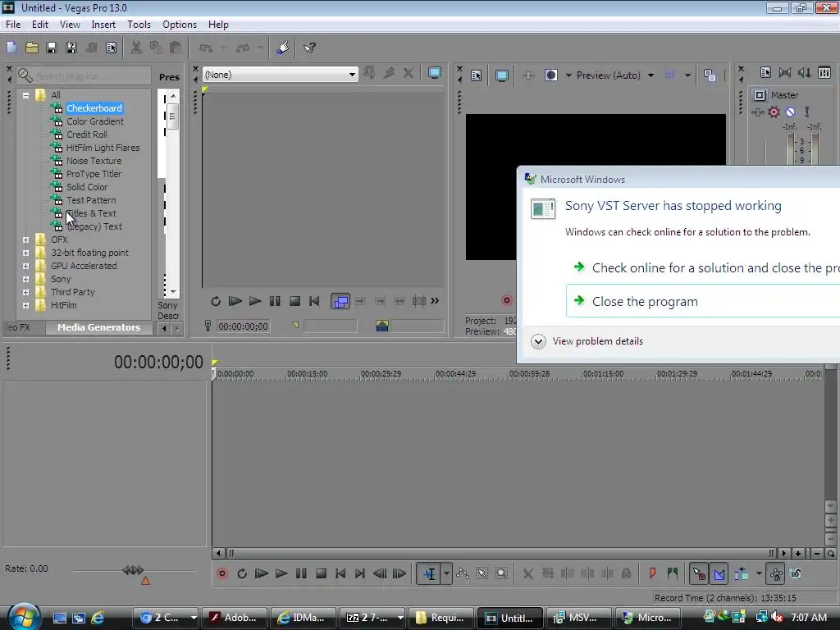This screenshot has width=840, height=630.
Task: Click Preview on External Monitor icon
Action: click(501, 75)
